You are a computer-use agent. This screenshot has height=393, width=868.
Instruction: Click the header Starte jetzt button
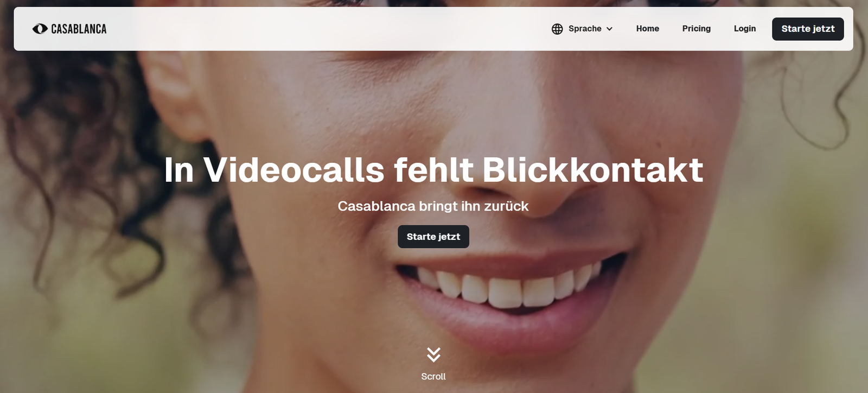(x=808, y=29)
